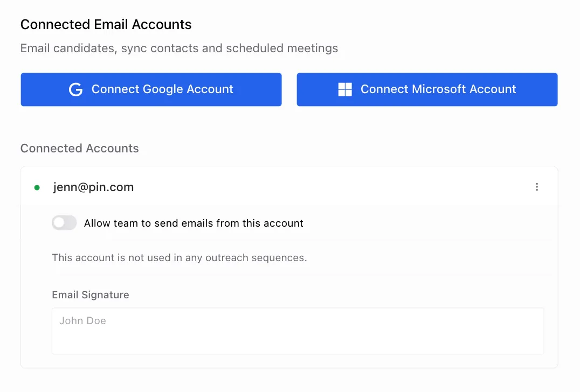This screenshot has height=392, width=580.
Task: Click the Connected Email Accounts heading
Action: coord(106,24)
